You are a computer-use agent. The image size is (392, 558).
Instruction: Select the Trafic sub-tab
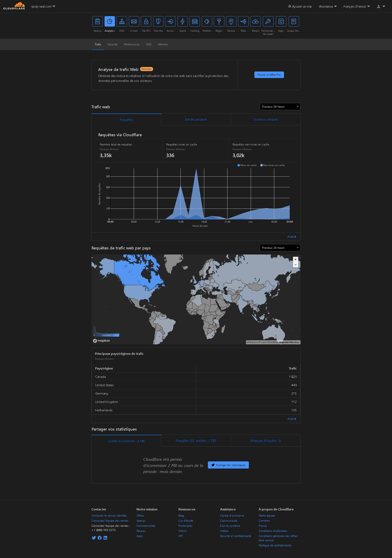tap(98, 44)
